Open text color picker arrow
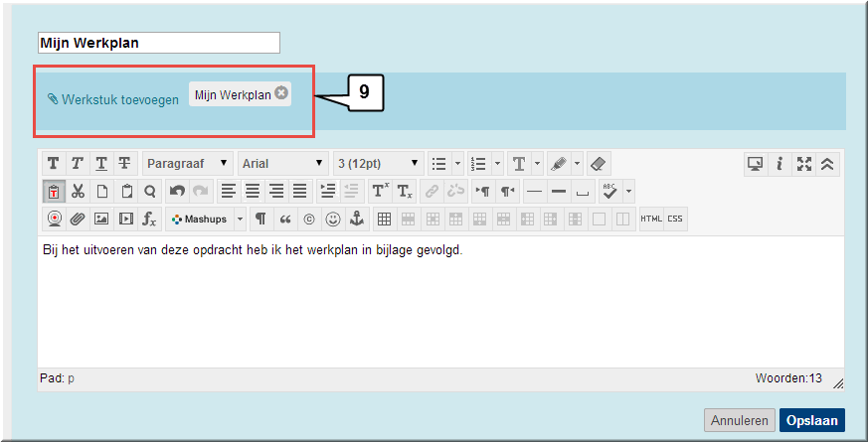 (x=538, y=164)
